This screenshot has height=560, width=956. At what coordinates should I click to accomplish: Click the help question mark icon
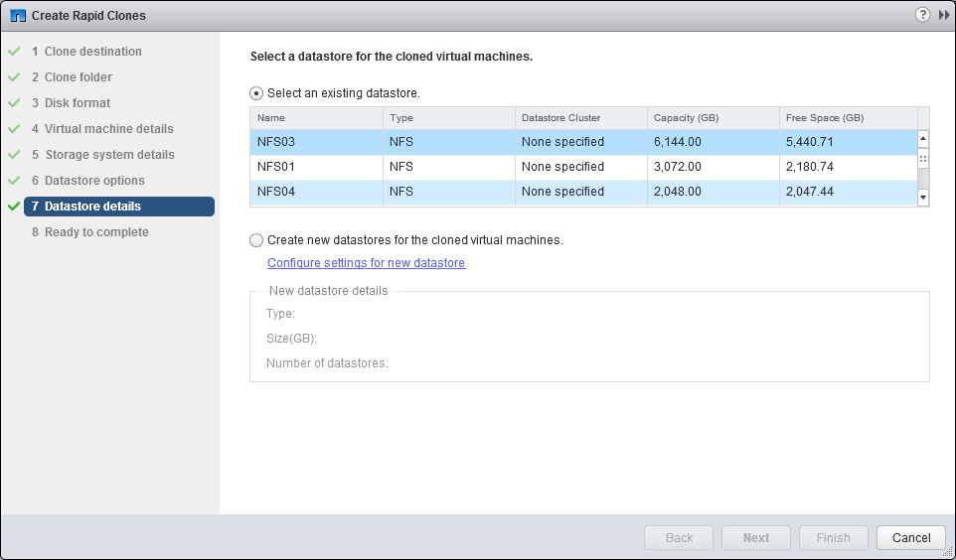(x=923, y=15)
